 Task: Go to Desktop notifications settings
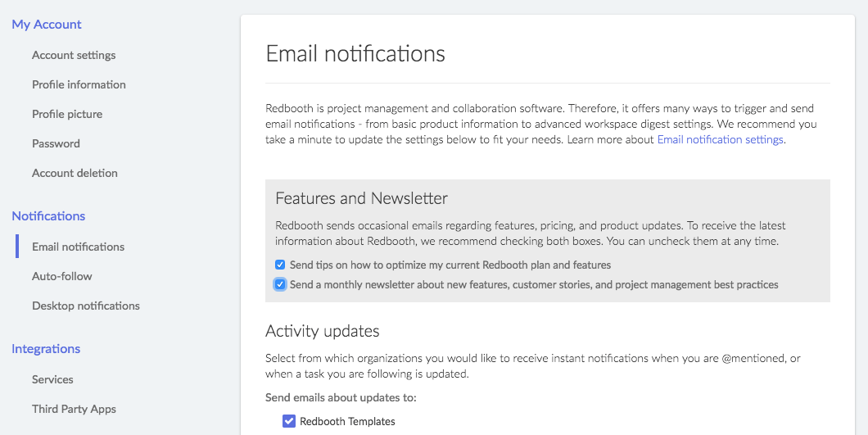(86, 306)
